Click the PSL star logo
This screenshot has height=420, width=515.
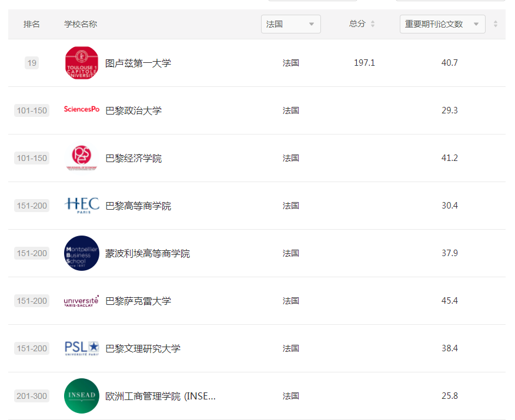point(81,348)
